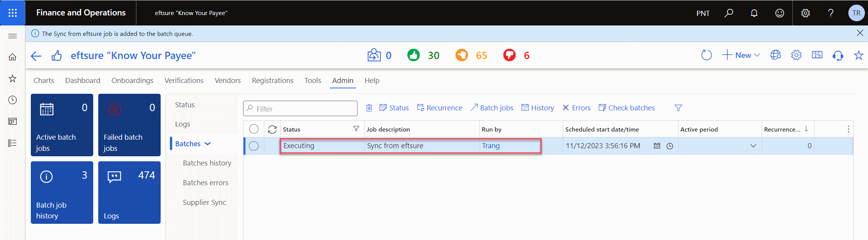Click the Filter input field
Viewport: 868px width, 240px height.
(300, 108)
